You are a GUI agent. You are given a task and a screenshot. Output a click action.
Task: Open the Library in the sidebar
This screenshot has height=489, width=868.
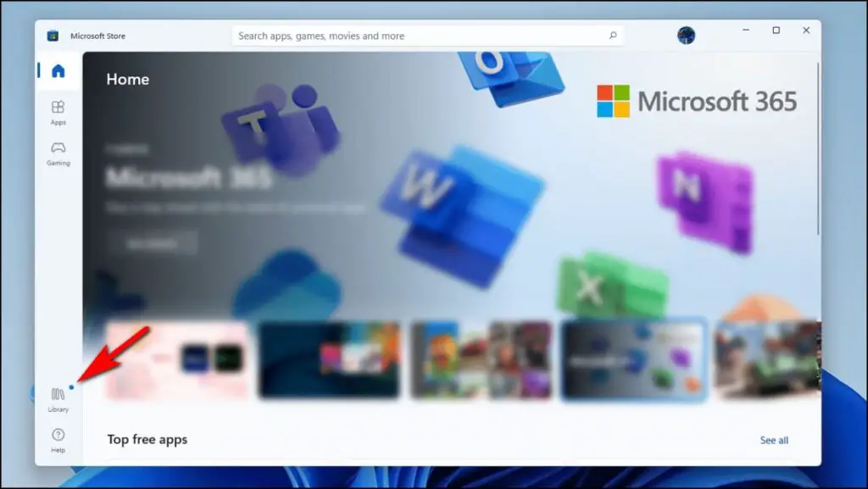[x=58, y=400]
